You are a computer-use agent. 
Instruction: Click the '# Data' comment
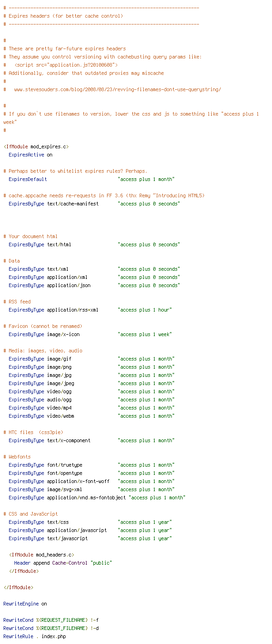click(11, 261)
